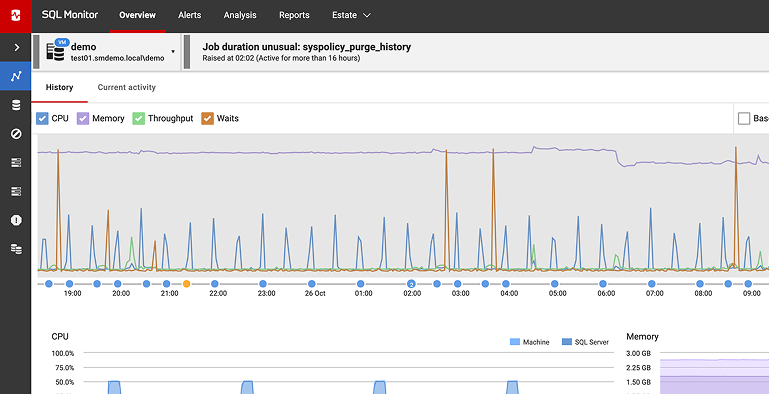Click the CPU chart heading

click(60, 337)
